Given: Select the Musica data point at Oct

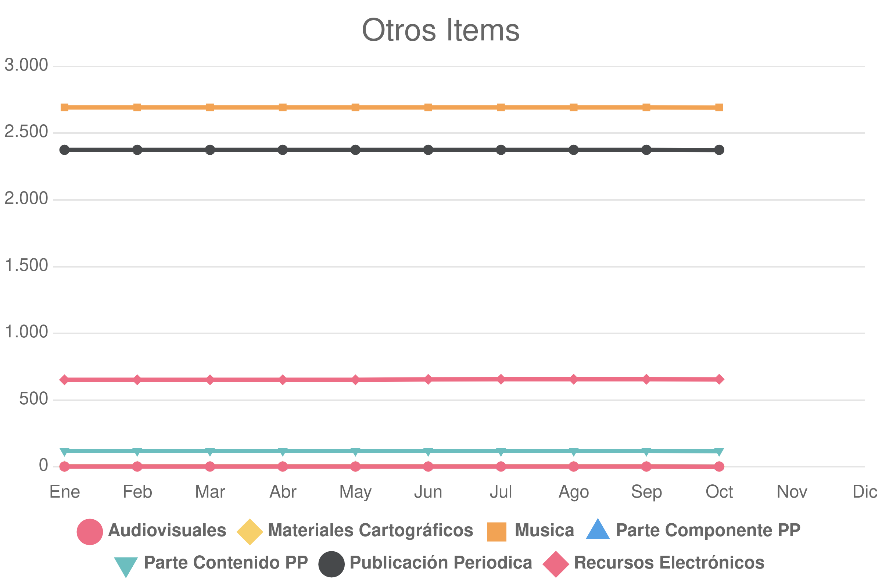Looking at the screenshot, I should tap(719, 108).
